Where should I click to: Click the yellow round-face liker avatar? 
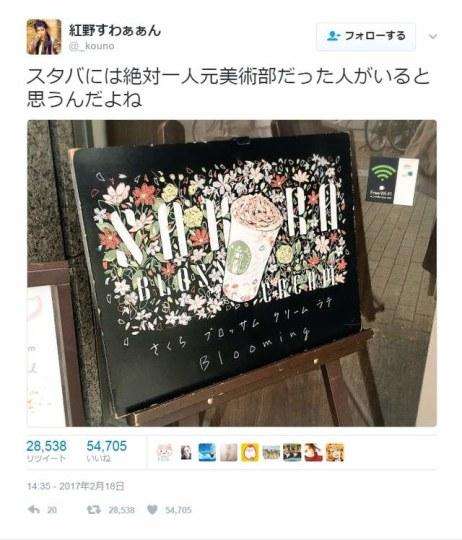click(x=250, y=452)
